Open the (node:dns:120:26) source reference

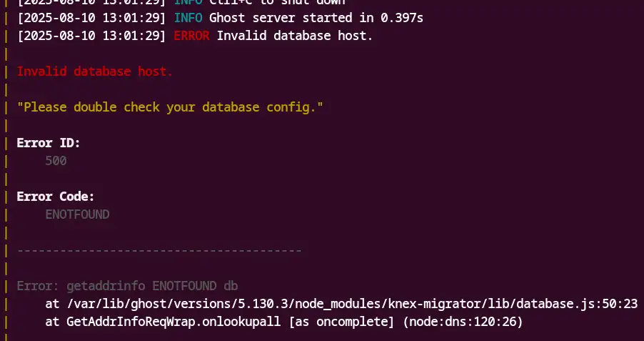(x=463, y=322)
